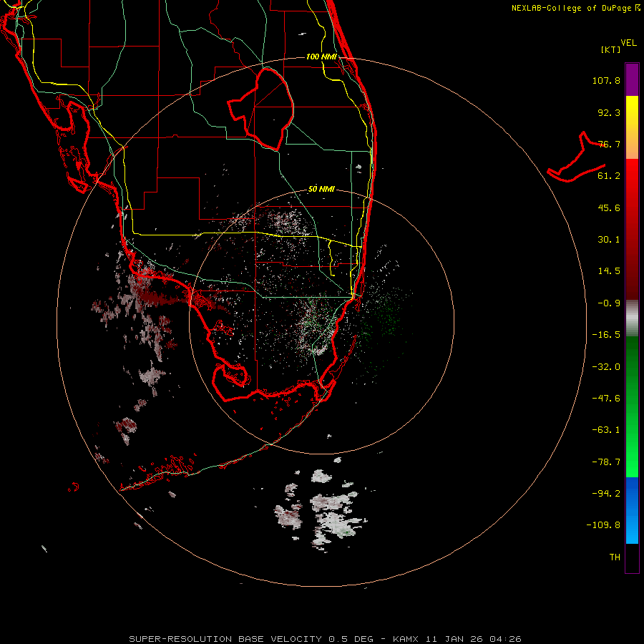Select the 30.1 scale value

(x=609, y=240)
